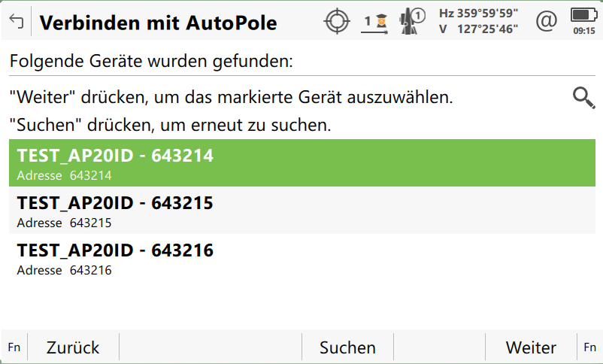Click the Adresse 643216 line

coord(64,270)
